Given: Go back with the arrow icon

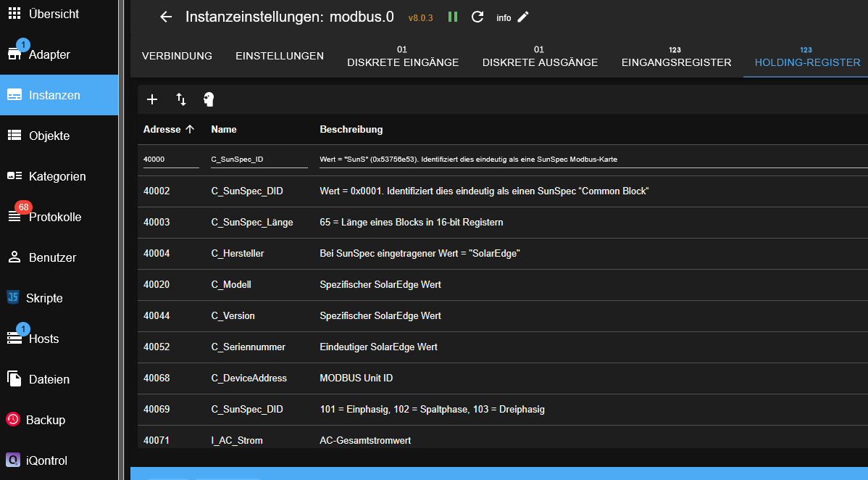Looking at the screenshot, I should coord(165,17).
